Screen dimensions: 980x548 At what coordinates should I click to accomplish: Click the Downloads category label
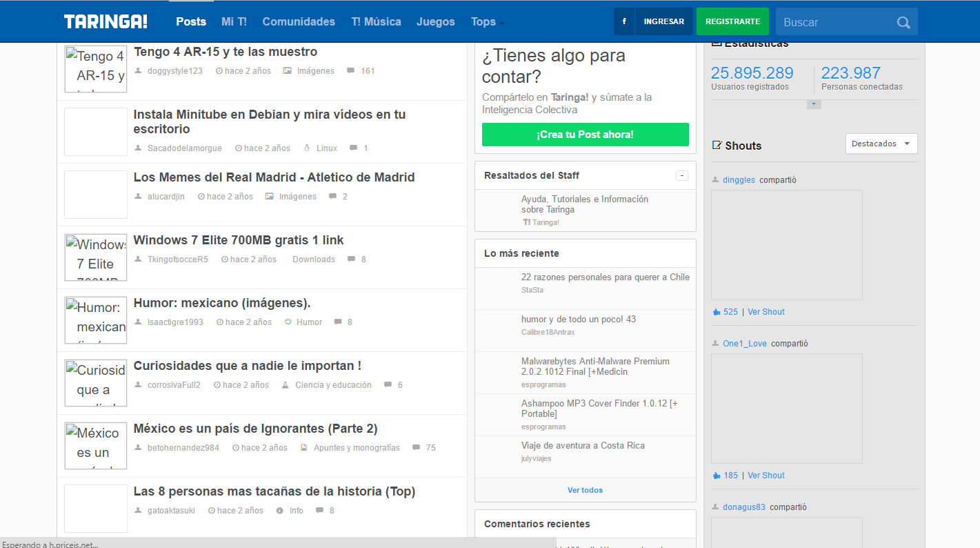(x=314, y=260)
